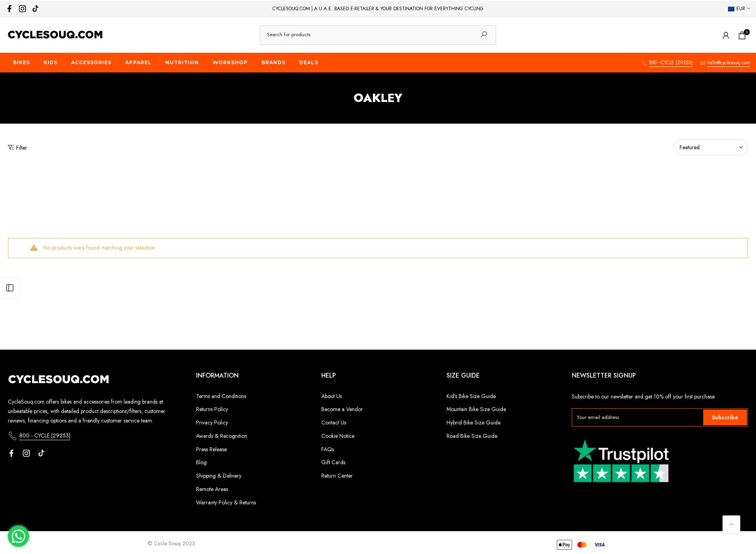Open the Gift Cards page

[x=333, y=462]
